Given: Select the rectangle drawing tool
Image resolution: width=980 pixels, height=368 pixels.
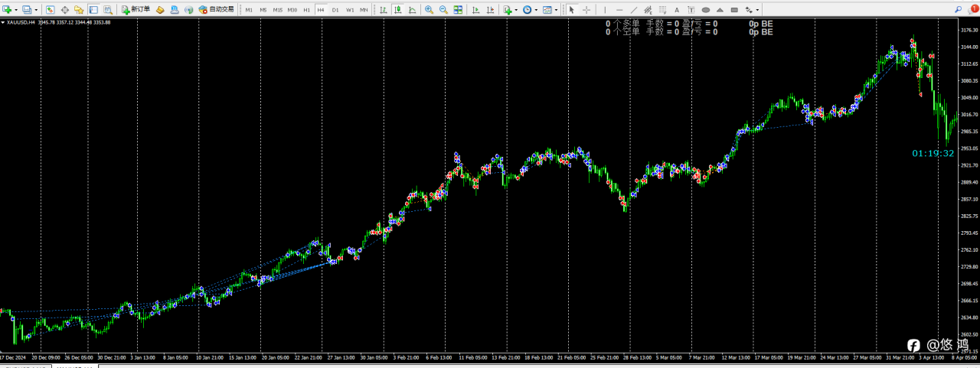Looking at the screenshot, I should [x=734, y=10].
